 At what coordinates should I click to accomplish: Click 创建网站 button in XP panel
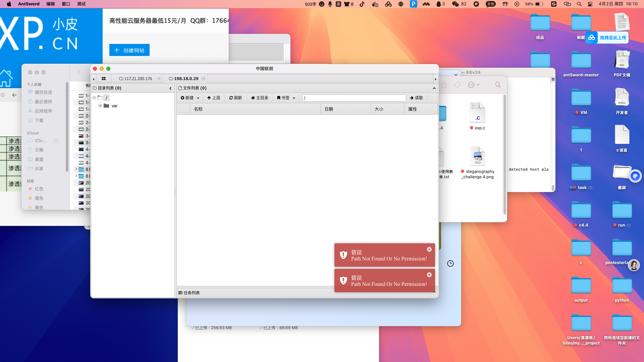(x=129, y=50)
